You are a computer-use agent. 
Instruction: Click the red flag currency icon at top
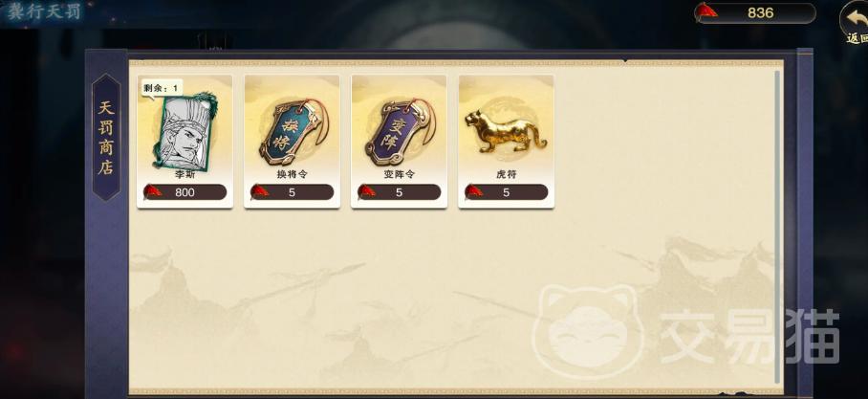pos(706,12)
